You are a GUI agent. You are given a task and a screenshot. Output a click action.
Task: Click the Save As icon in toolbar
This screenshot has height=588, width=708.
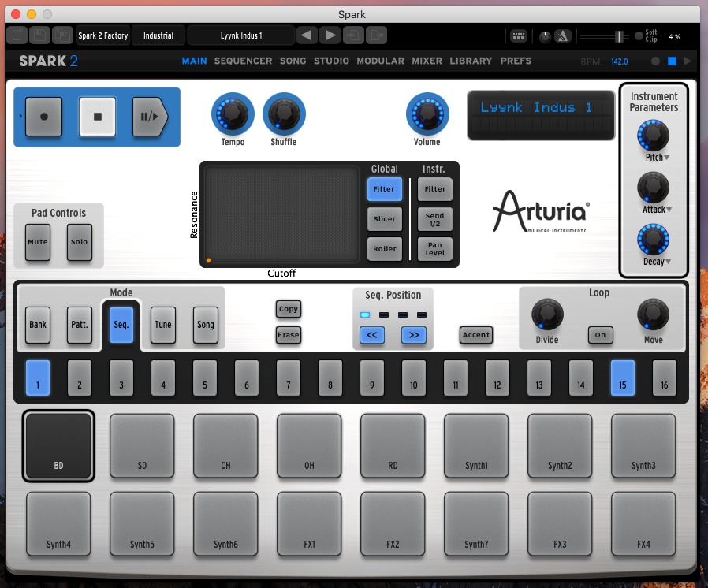pyautogui.click(x=63, y=35)
